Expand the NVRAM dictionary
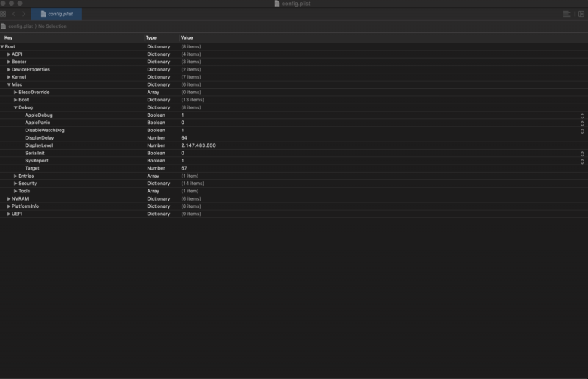Screen dimensions: 588x379 coord(9,199)
